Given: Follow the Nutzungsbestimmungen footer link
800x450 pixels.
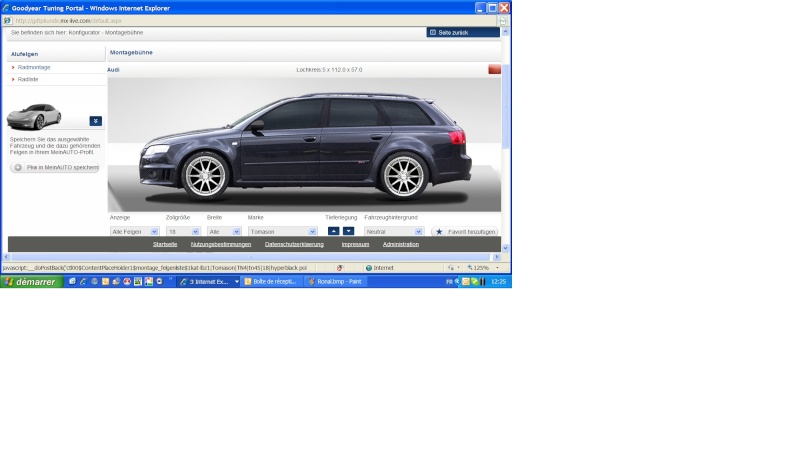Looking at the screenshot, I should pyautogui.click(x=221, y=244).
